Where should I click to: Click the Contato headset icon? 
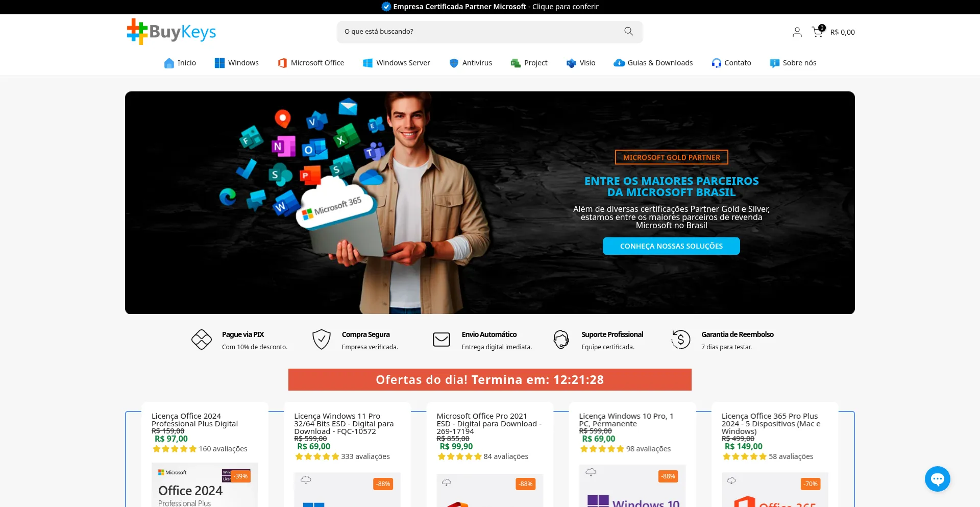[x=717, y=63]
